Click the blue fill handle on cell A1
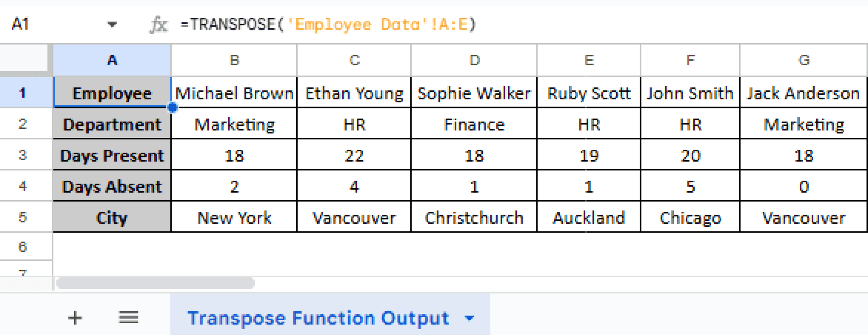This screenshot has width=868, height=335. pyautogui.click(x=172, y=108)
